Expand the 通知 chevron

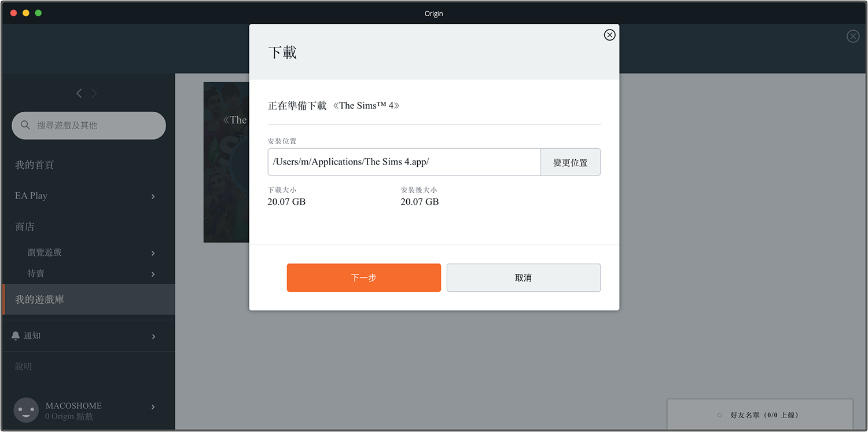(153, 336)
